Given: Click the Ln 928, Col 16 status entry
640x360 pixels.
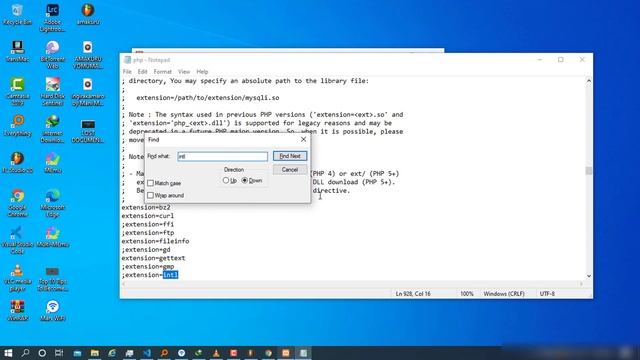Looking at the screenshot, I should (x=413, y=293).
